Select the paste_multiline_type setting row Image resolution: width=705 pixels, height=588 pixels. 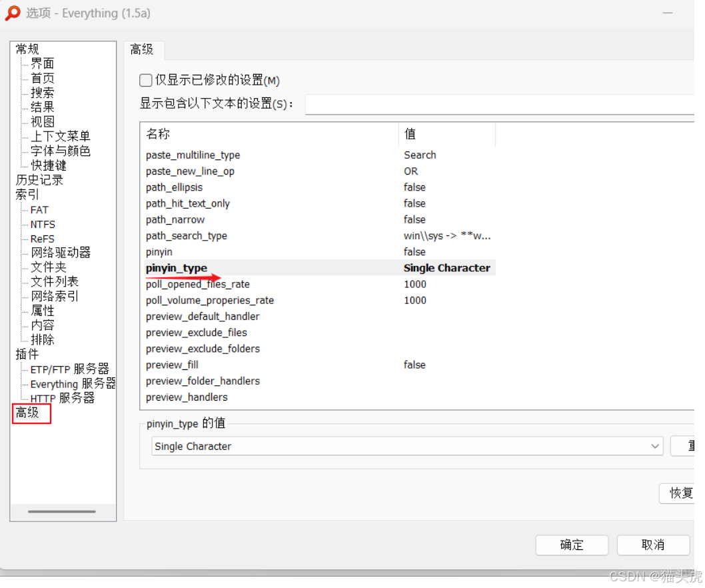click(320, 155)
